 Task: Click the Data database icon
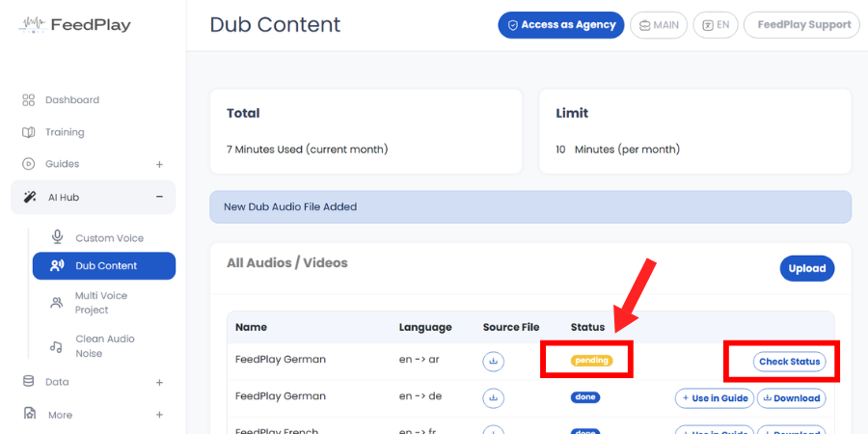(28, 381)
